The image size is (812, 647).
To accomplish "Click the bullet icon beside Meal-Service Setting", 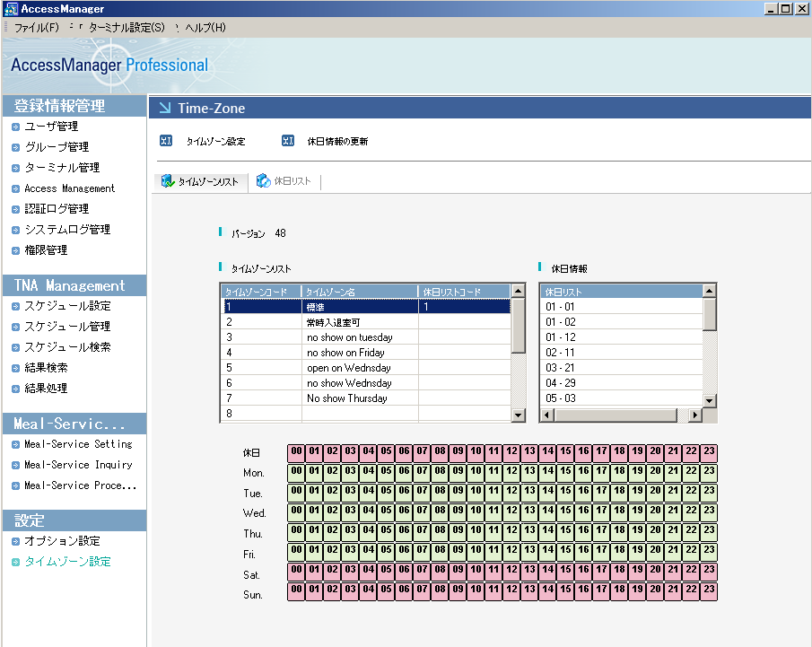I will coord(15,445).
